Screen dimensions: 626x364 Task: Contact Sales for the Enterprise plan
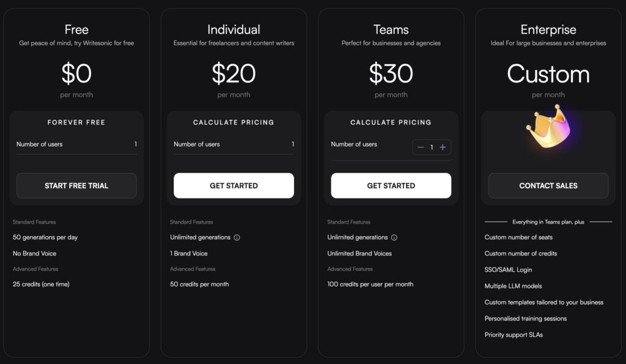(x=548, y=186)
